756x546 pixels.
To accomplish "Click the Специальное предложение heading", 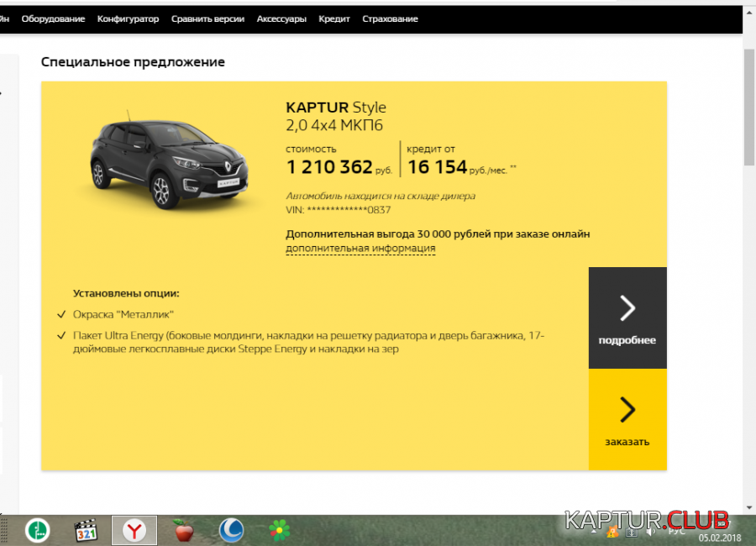I will pyautogui.click(x=133, y=61).
